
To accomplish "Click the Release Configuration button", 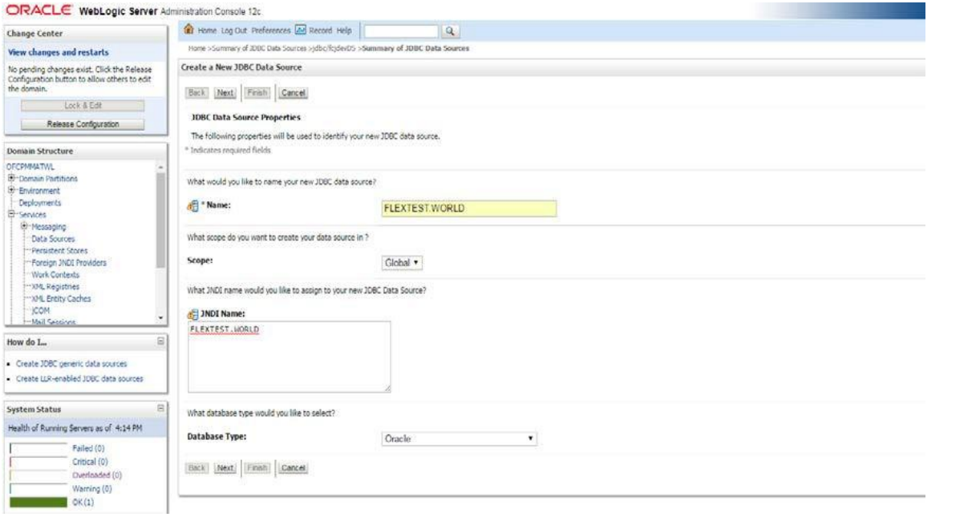I will click(83, 124).
